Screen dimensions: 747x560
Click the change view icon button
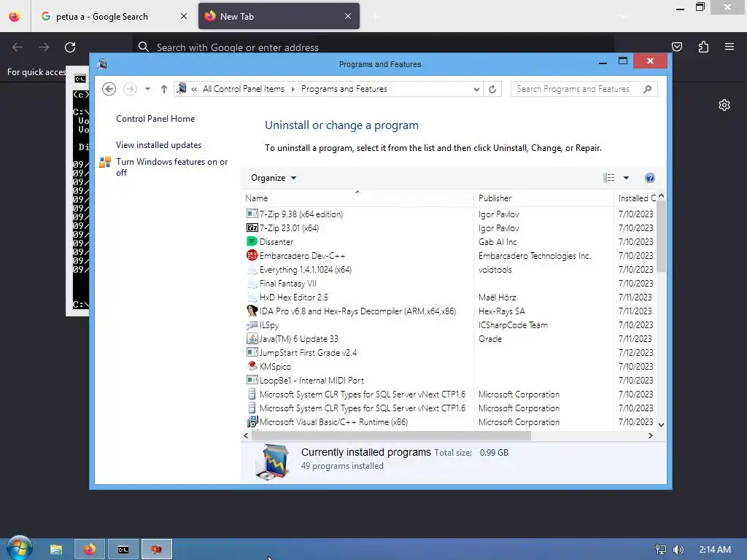point(609,178)
